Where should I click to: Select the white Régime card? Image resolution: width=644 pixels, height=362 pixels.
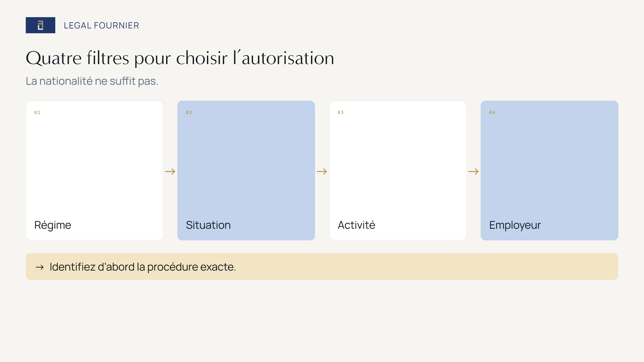pyautogui.click(x=94, y=171)
